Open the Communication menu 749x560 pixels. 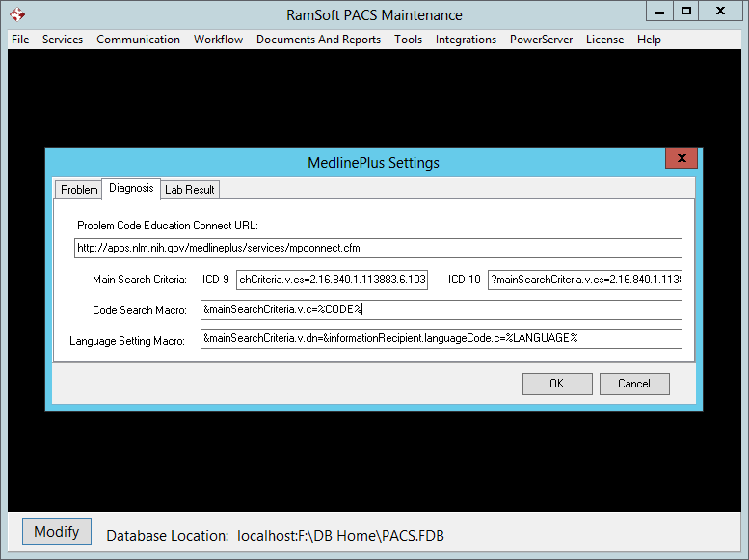pos(138,40)
